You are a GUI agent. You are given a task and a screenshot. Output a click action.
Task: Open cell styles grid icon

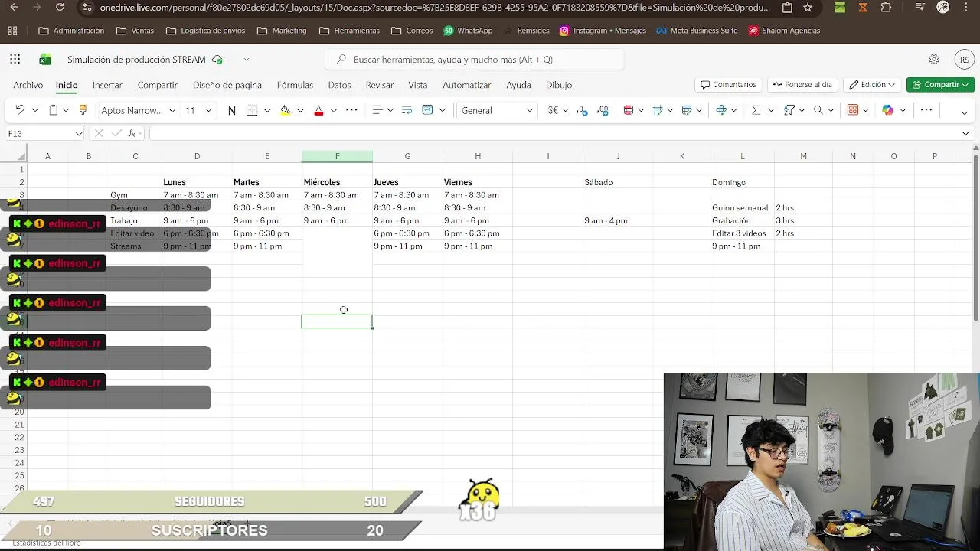[x=657, y=110]
